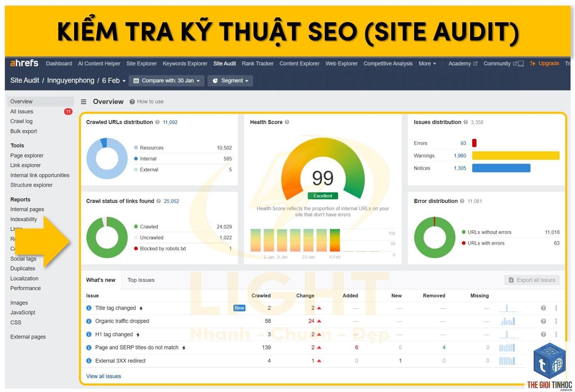575x392 pixels.
Task: Click the Innguyenphong project breadcrumb
Action: 70,81
